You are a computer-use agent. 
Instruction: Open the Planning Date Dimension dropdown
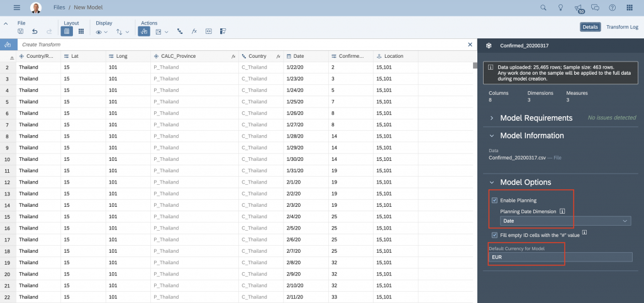[565, 221]
